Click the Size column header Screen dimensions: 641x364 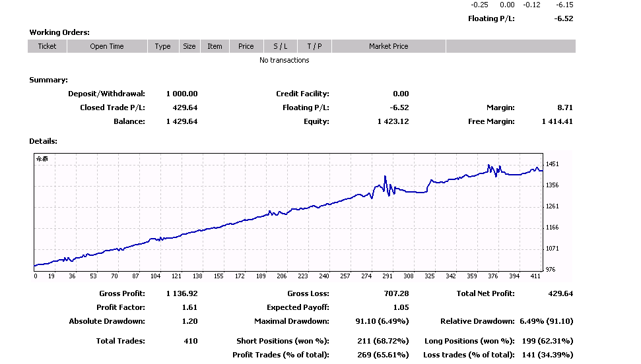click(189, 46)
